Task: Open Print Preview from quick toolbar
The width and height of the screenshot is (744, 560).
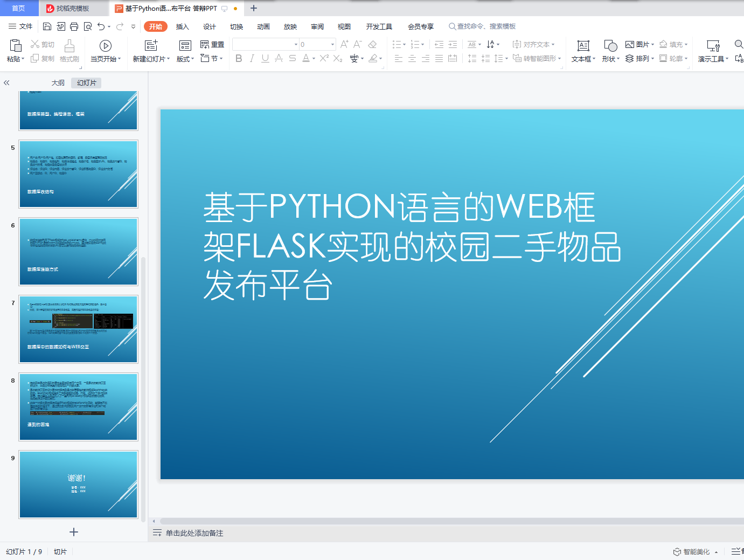Action: pyautogui.click(x=88, y=26)
